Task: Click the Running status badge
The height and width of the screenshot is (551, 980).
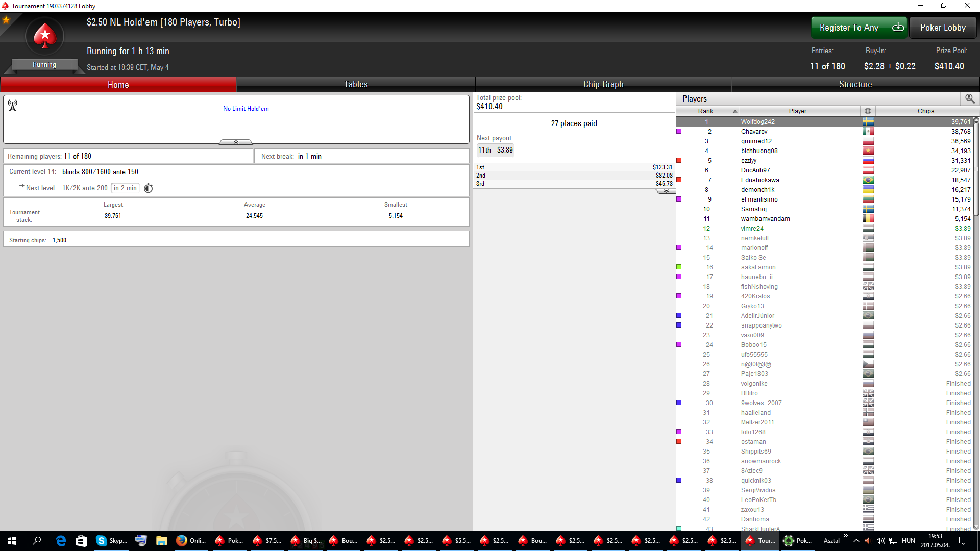Action: (44, 65)
